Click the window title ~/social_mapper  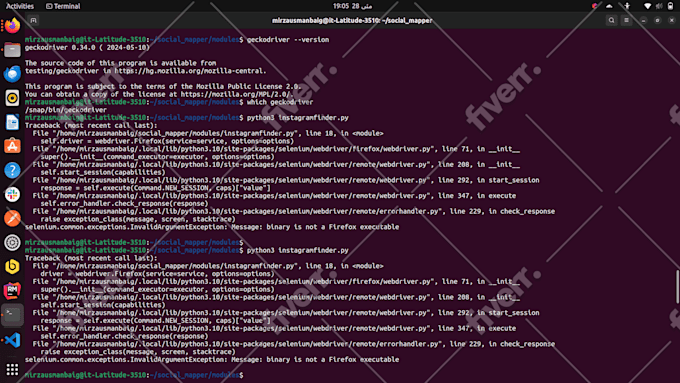coord(352,20)
